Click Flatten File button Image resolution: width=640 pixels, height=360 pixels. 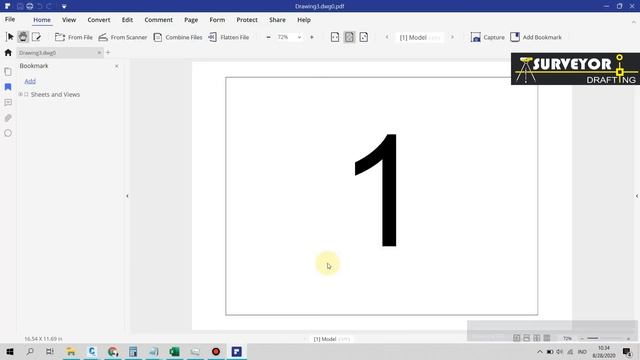coord(229,37)
